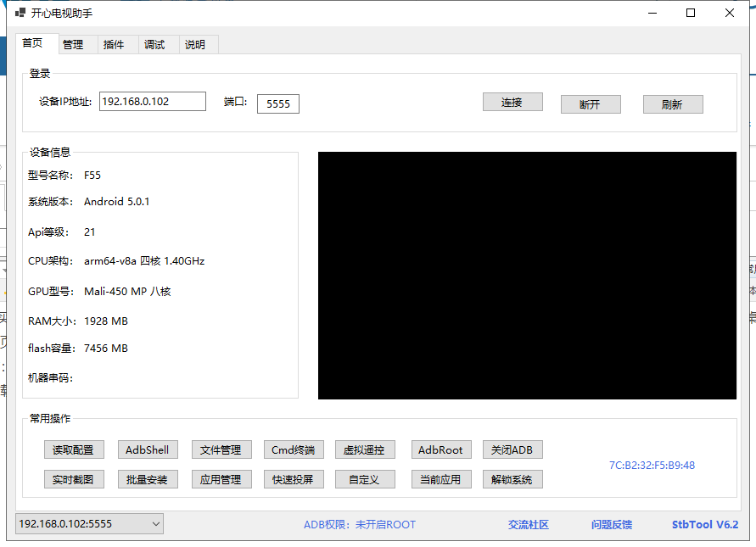Open the 虚拟遥控 remote
This screenshot has height=547, width=756.
366,449
